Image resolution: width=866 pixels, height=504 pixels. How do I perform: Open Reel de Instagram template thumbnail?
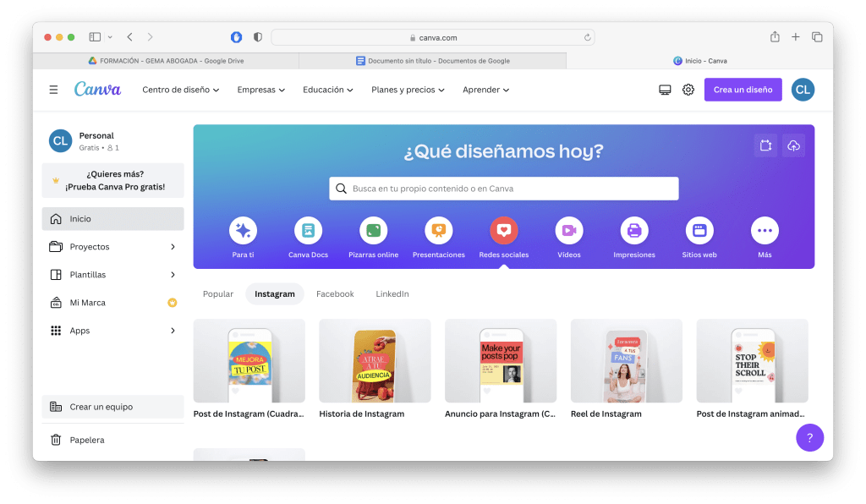(x=627, y=360)
